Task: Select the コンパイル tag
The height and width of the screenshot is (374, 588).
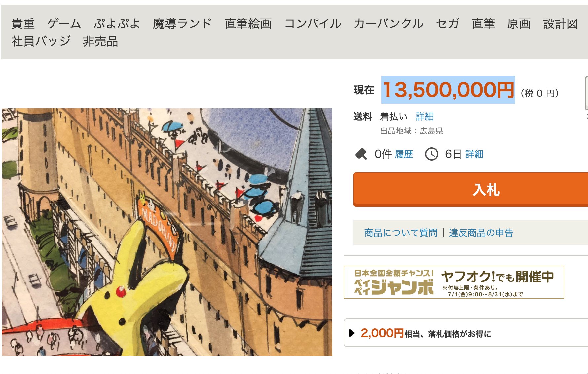Action: click(x=313, y=23)
